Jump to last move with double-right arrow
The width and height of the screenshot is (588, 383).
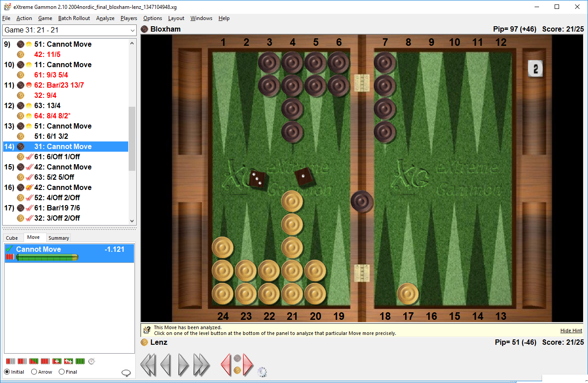[x=202, y=365]
